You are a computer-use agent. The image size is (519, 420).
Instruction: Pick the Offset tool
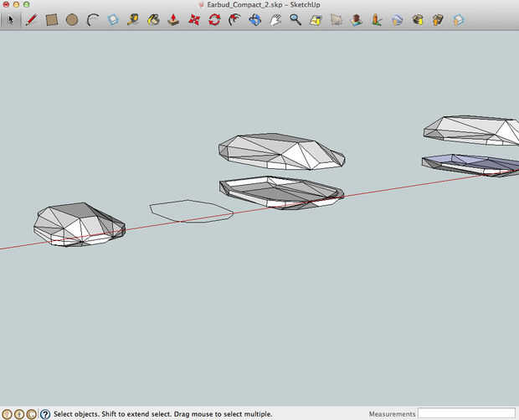234,19
